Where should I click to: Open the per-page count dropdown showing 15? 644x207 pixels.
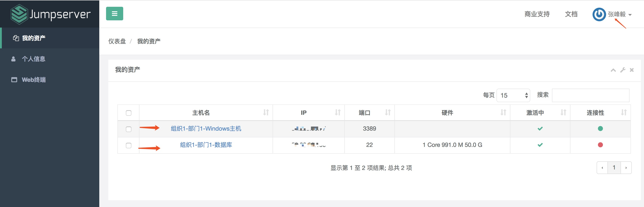(513, 95)
